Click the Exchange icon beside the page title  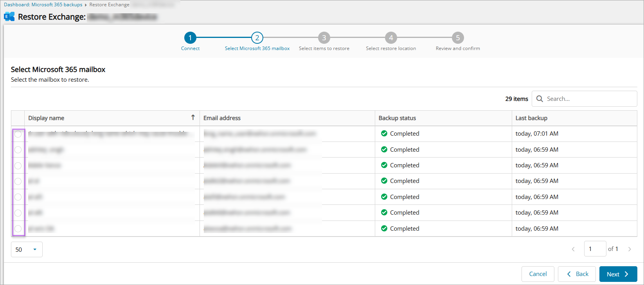(x=9, y=17)
